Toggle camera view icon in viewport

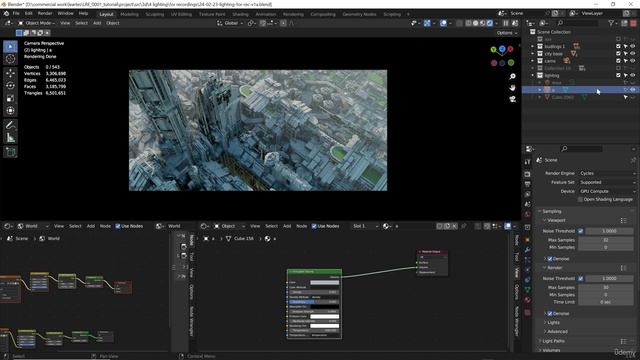pyautogui.click(x=512, y=99)
